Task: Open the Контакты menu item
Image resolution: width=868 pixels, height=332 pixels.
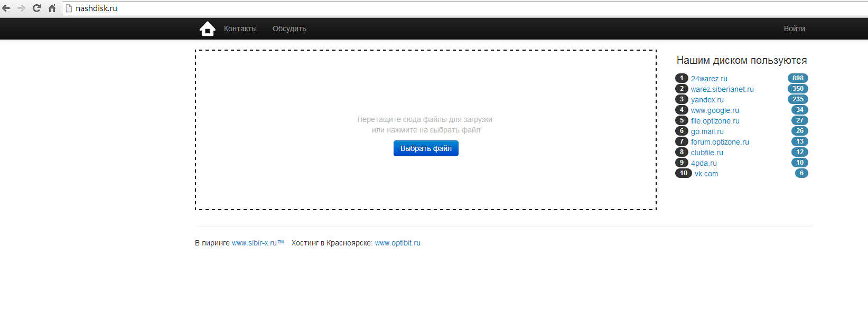Action: click(x=240, y=29)
